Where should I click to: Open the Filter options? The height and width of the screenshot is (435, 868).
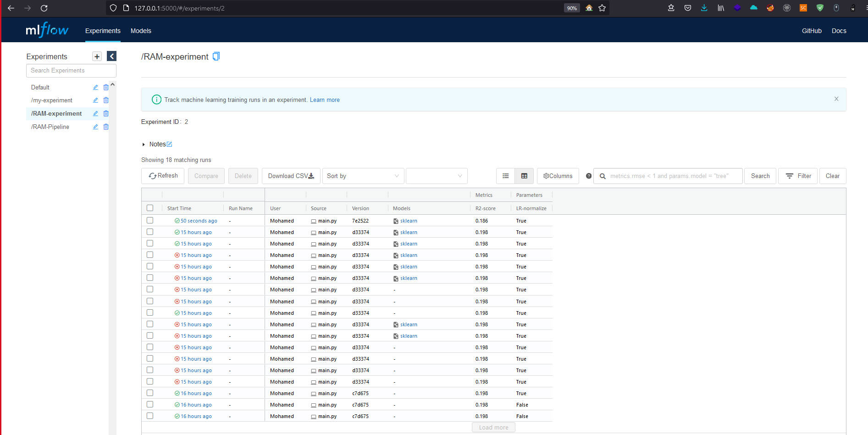pos(798,176)
